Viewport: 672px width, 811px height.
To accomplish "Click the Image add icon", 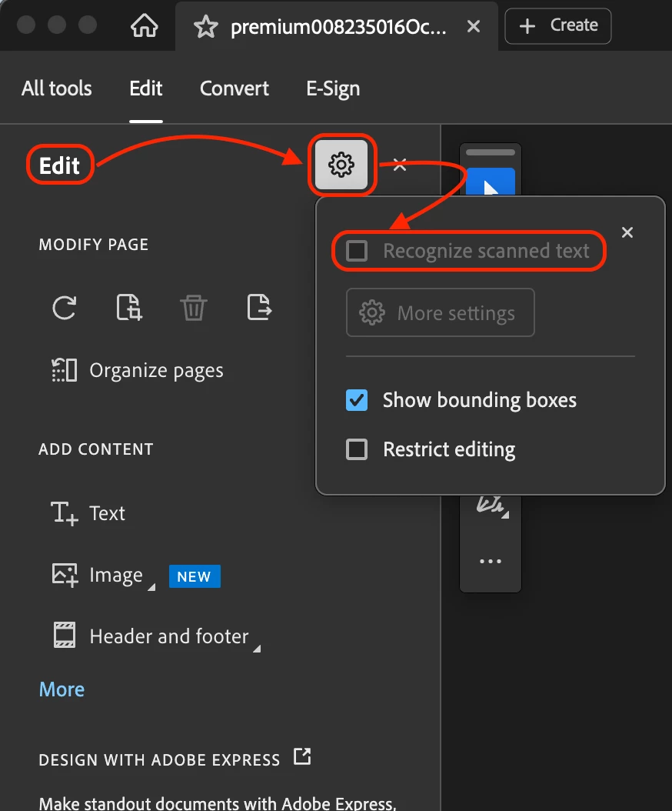I will [x=65, y=575].
